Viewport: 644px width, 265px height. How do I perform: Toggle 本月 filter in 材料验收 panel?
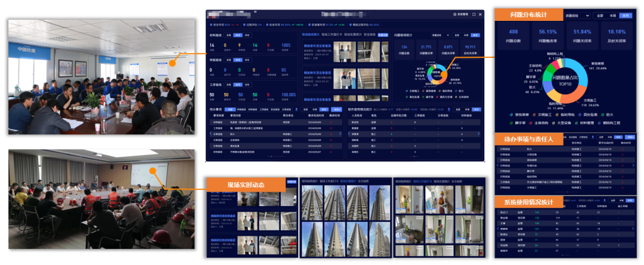point(237,35)
